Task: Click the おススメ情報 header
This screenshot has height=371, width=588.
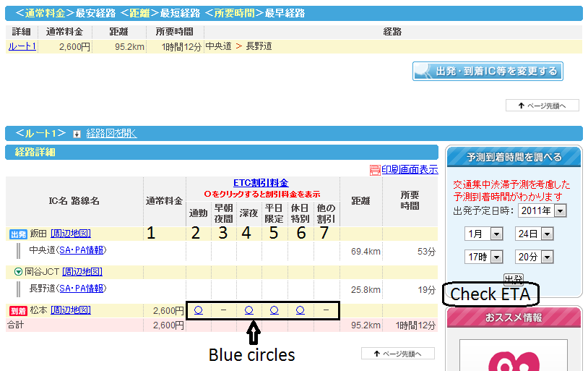Action: coord(514,317)
